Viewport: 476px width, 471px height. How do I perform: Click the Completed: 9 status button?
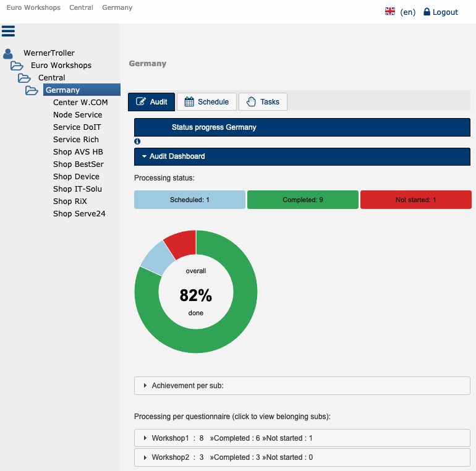point(302,200)
